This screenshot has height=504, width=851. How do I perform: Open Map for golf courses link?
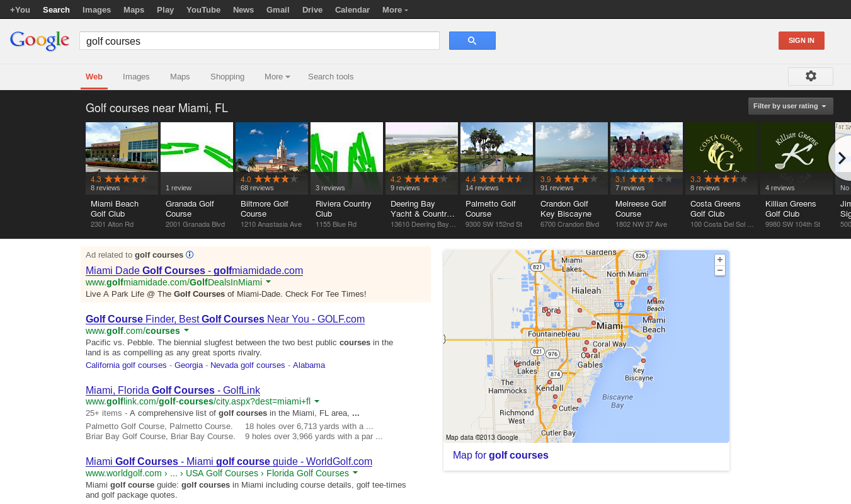(501, 455)
